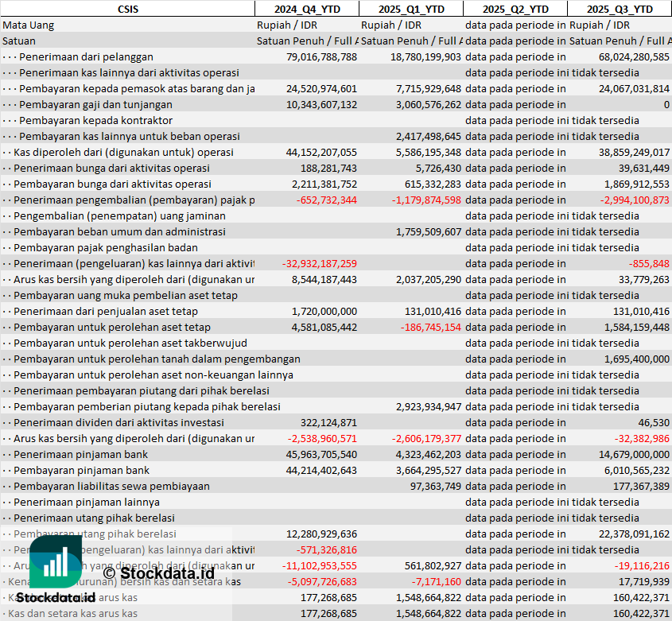
Task: Click the Satuan row label cell
Action: (x=19, y=41)
